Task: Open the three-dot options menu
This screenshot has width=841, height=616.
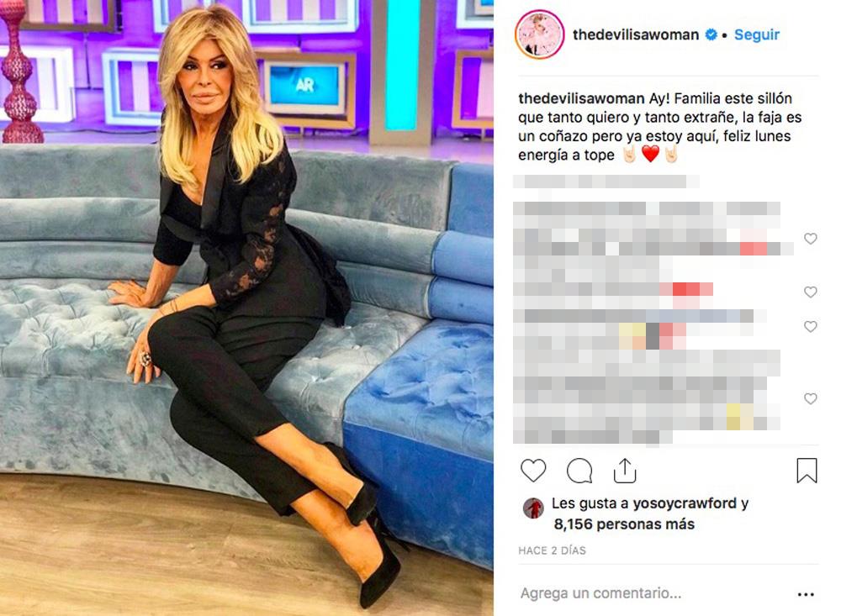Action: point(806,594)
